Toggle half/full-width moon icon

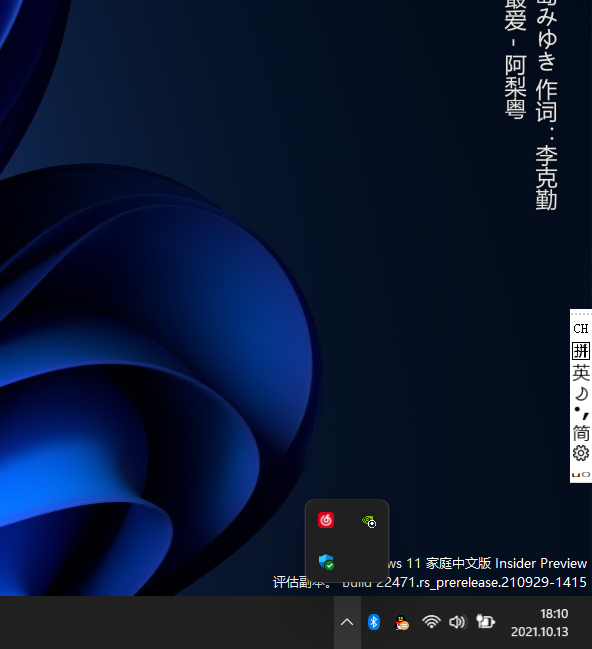point(581,393)
